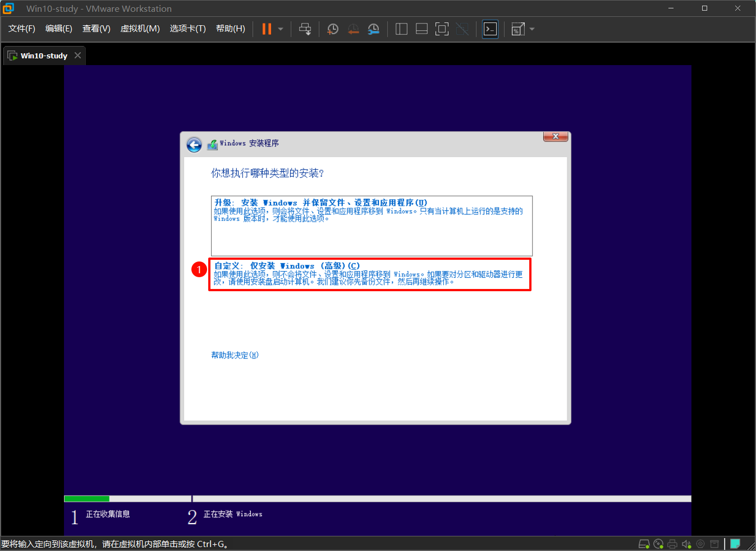Click the hard disk status icon

pyautogui.click(x=644, y=543)
